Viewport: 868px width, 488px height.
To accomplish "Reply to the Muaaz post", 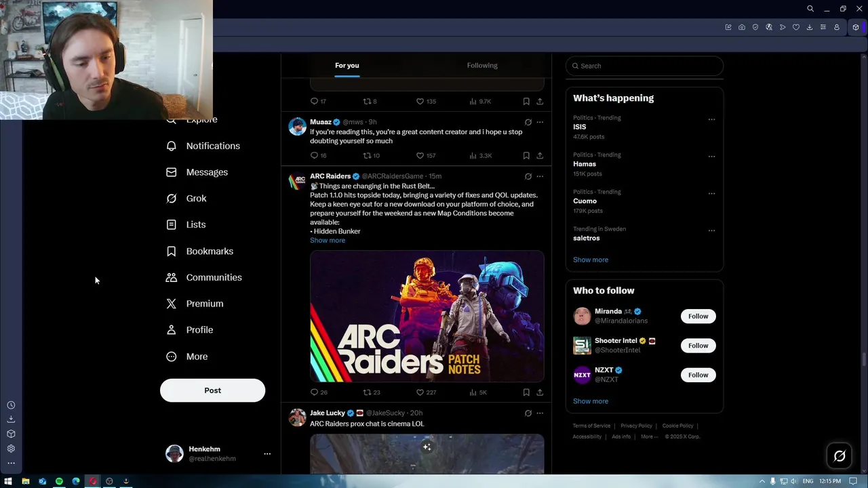I will (x=318, y=156).
